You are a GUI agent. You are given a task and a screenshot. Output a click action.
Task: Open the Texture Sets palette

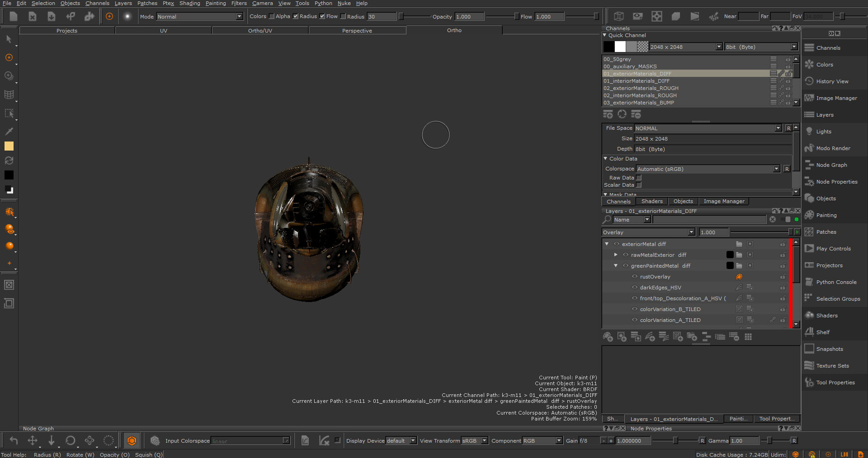pos(832,366)
